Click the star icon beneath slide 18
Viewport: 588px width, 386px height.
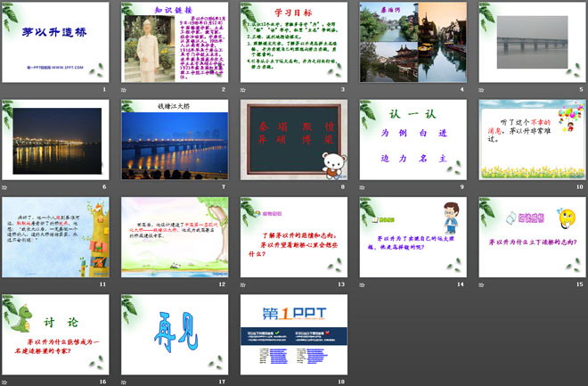pos(245,382)
